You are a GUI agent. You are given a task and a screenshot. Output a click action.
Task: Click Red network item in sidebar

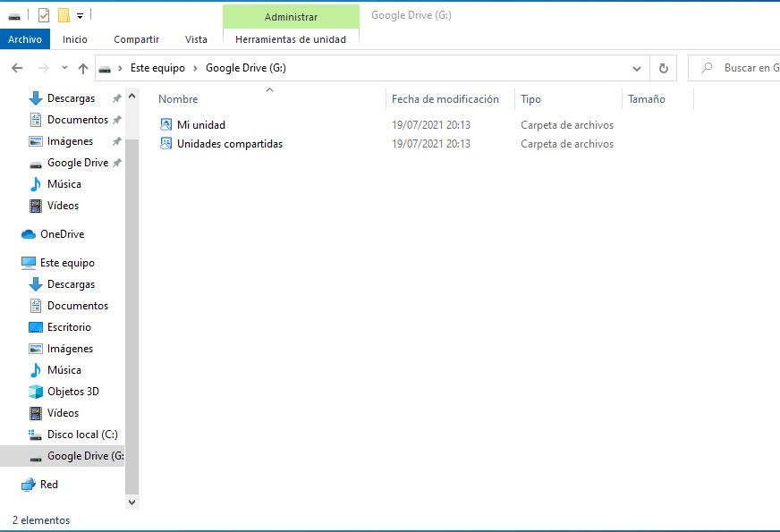pos(49,485)
